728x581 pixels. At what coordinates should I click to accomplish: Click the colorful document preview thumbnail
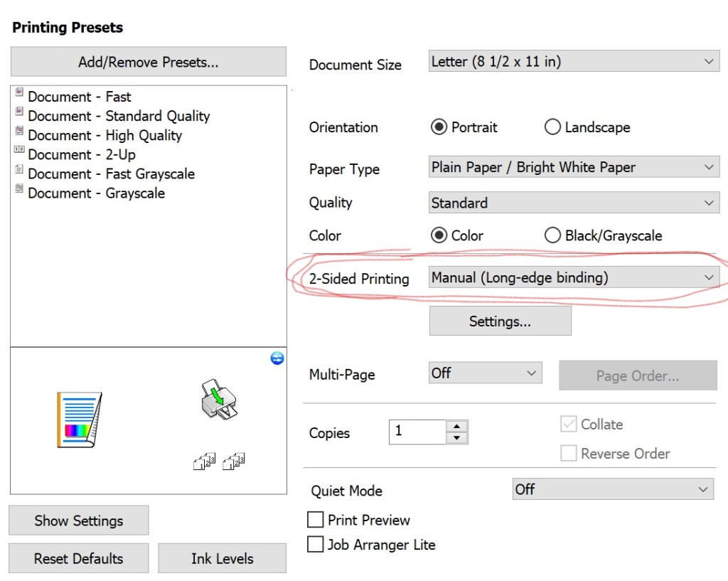coord(79,420)
